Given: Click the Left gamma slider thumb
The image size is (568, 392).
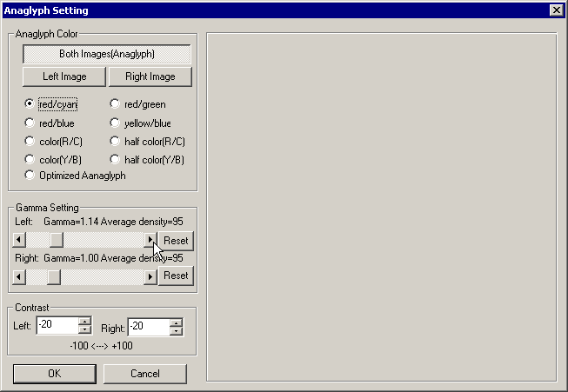Looking at the screenshot, I should 57,240.
